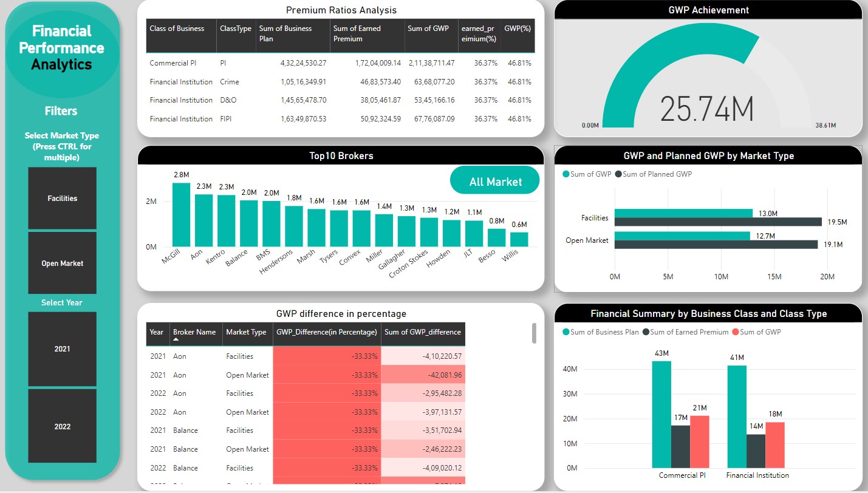Click Sum of Planned GWP legend marker
Image resolution: width=868 pixels, height=493 pixels.
pos(618,174)
